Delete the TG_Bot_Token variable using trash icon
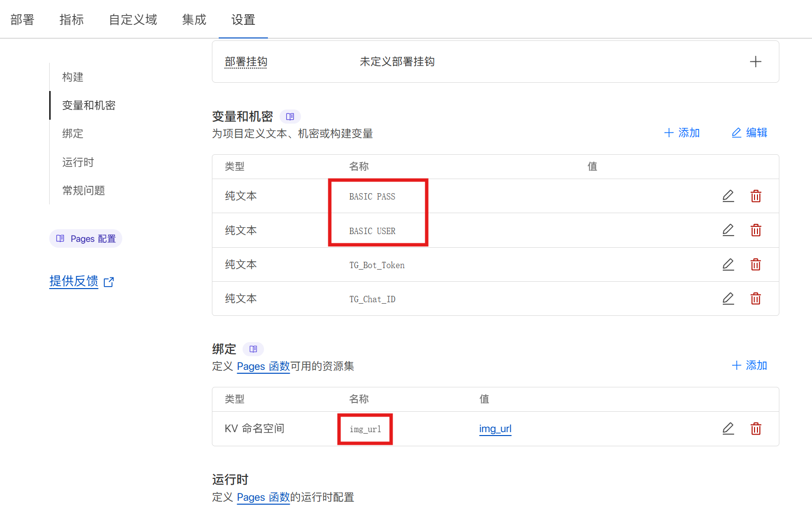Viewport: 812px width, 510px height. [756, 264]
